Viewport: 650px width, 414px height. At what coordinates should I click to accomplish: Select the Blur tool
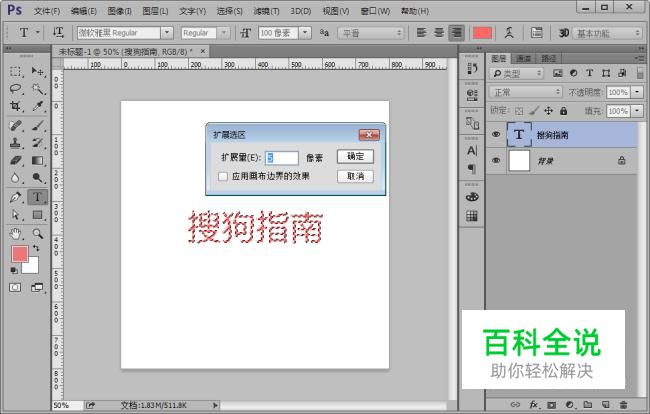[x=15, y=178]
